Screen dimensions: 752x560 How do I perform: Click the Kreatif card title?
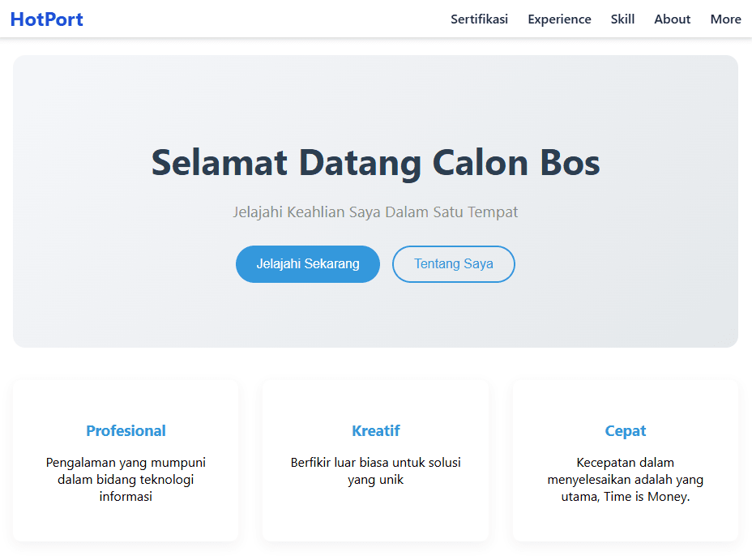point(375,431)
